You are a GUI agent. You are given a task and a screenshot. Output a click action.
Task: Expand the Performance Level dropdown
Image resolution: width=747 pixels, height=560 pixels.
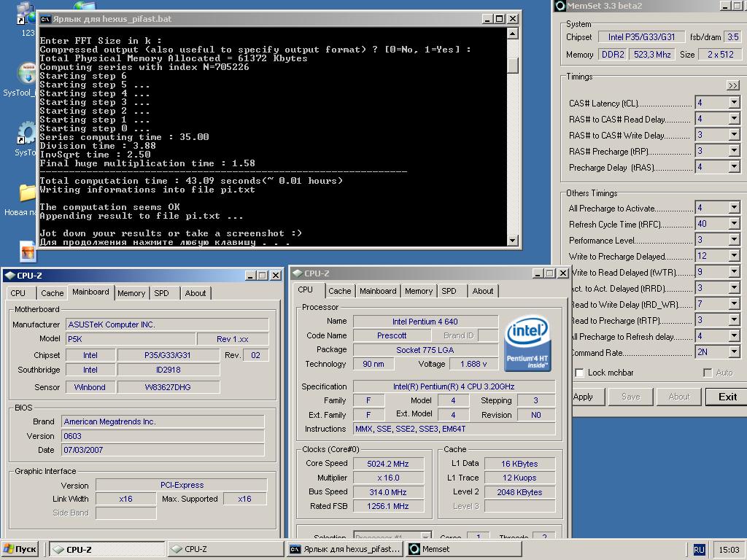(x=734, y=240)
